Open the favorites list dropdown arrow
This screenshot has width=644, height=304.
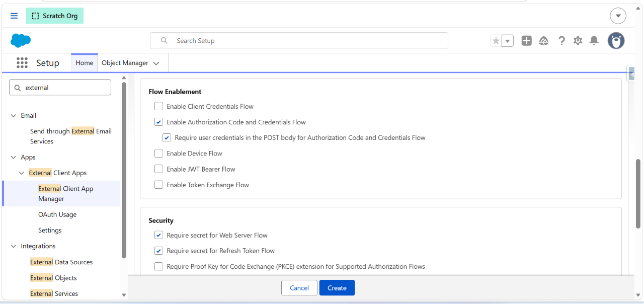click(508, 41)
